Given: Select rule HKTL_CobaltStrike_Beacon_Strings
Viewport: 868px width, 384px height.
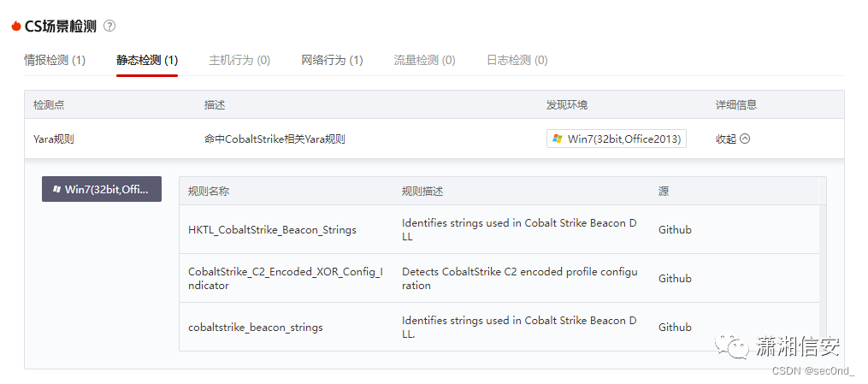Looking at the screenshot, I should (272, 229).
